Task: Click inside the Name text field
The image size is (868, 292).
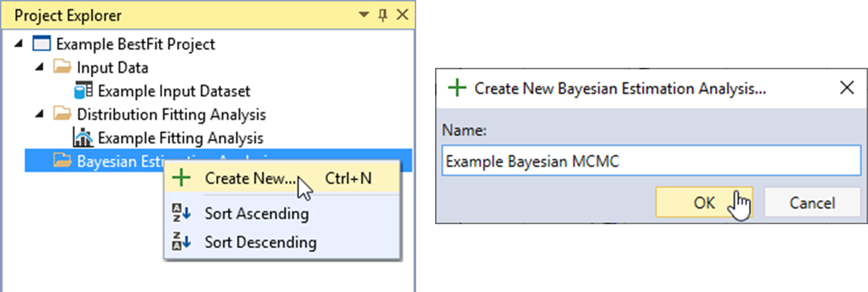Action: pos(645,160)
